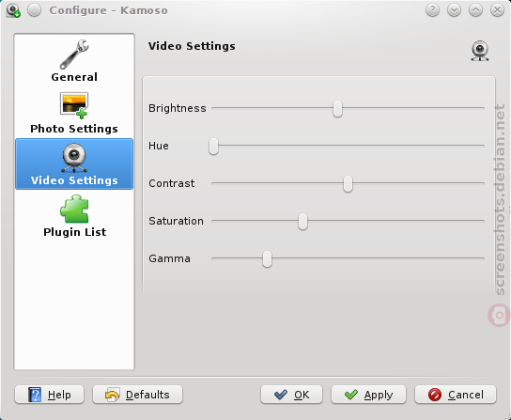
Task: Click the webcam icon beside Video Settings header
Action: [x=480, y=51]
